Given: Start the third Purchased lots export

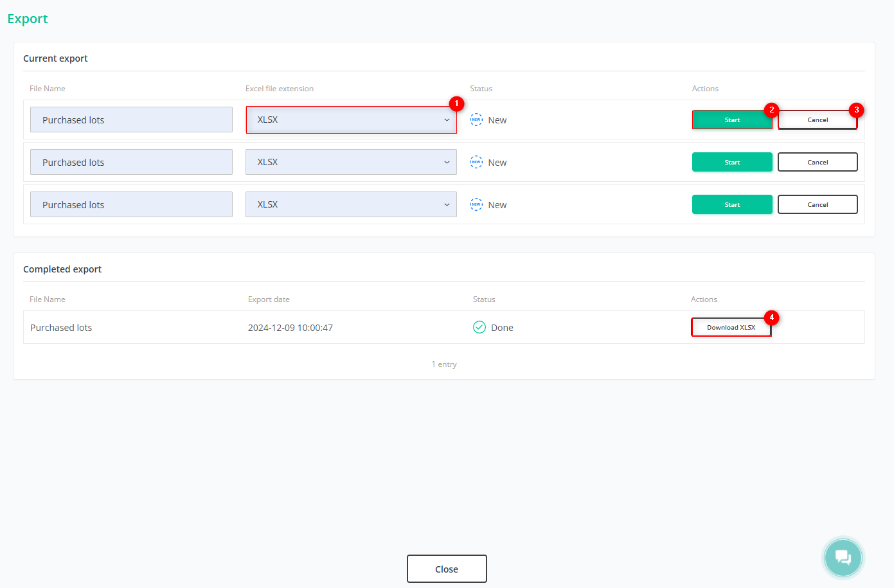Looking at the screenshot, I should tap(731, 205).
